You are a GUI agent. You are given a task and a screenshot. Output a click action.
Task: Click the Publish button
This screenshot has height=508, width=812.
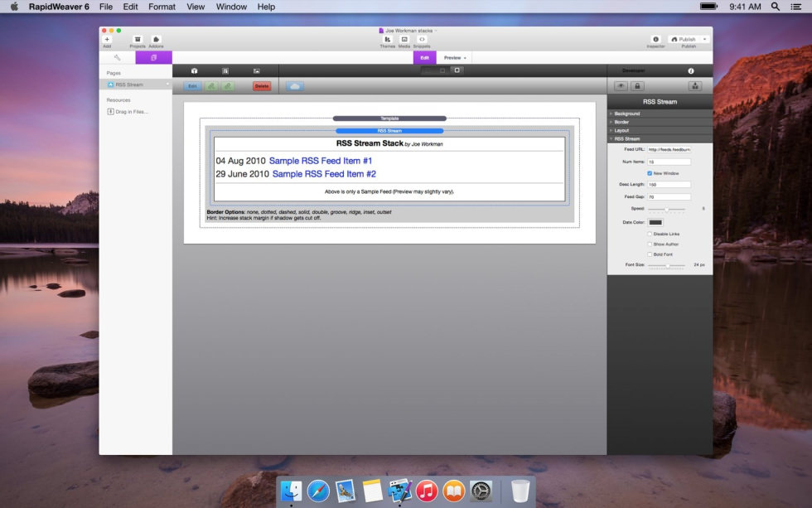point(684,39)
